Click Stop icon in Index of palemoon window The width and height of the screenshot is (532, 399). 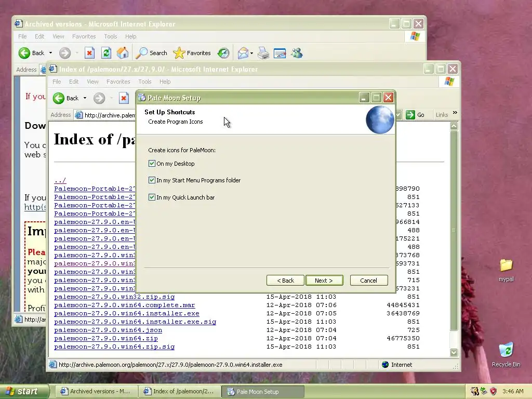tap(124, 98)
